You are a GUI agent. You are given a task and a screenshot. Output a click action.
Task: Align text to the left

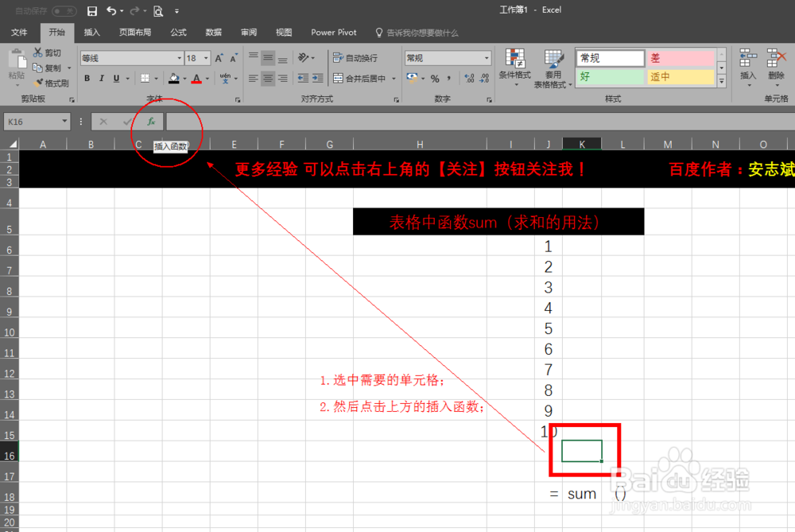point(253,78)
